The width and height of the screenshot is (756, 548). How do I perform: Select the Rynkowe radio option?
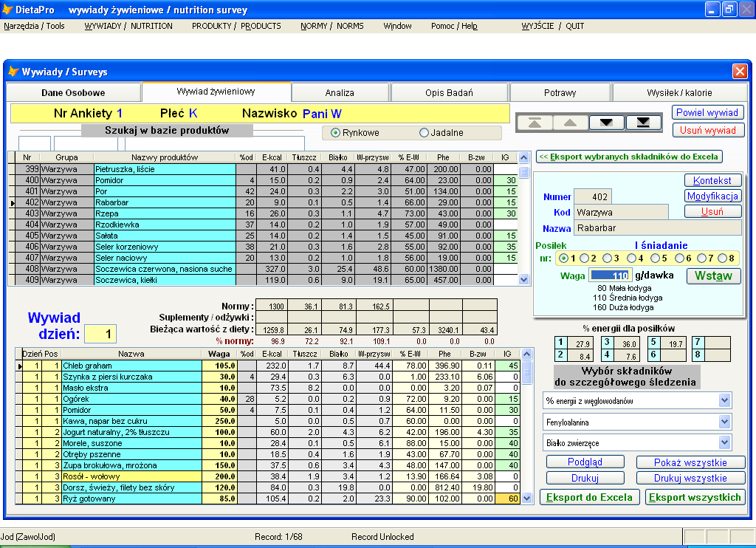tap(336, 133)
